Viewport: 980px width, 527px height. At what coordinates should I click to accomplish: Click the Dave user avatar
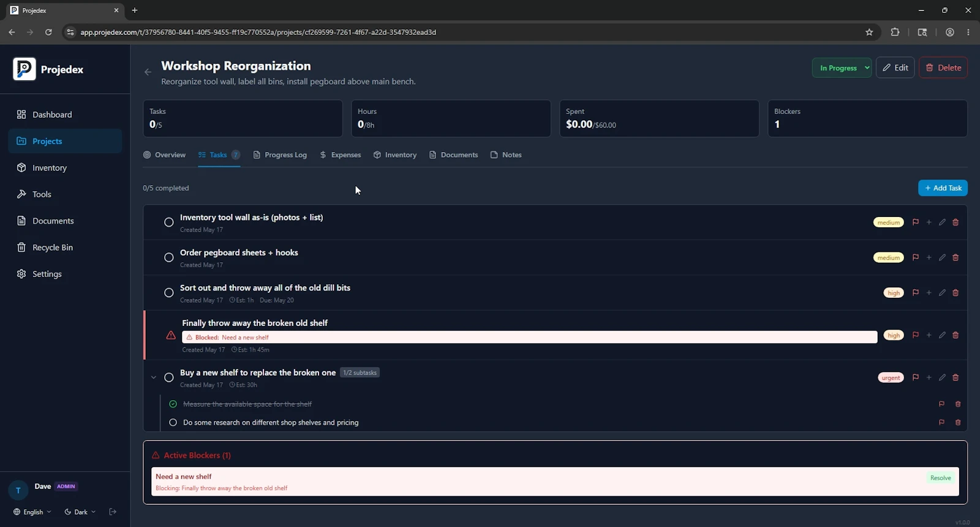18,490
